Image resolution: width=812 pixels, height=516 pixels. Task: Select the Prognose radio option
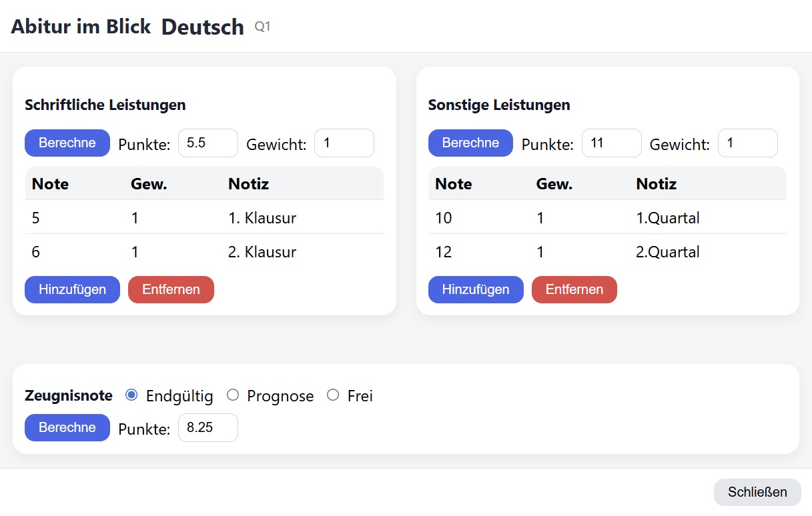pos(233,395)
